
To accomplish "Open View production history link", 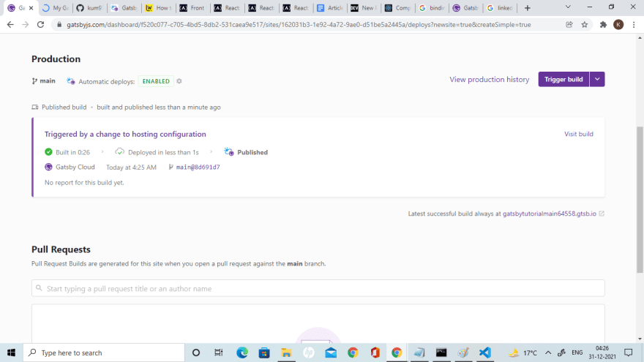I will [489, 79].
